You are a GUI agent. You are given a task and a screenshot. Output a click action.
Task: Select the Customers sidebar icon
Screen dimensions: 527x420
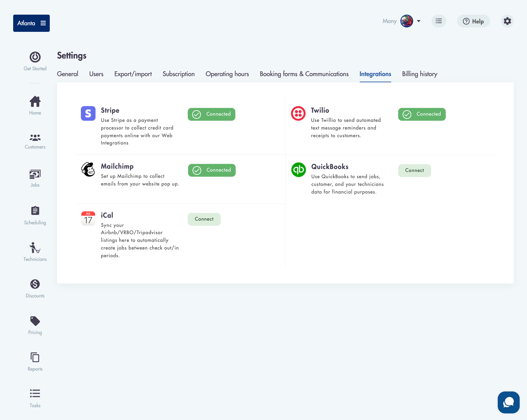35,138
